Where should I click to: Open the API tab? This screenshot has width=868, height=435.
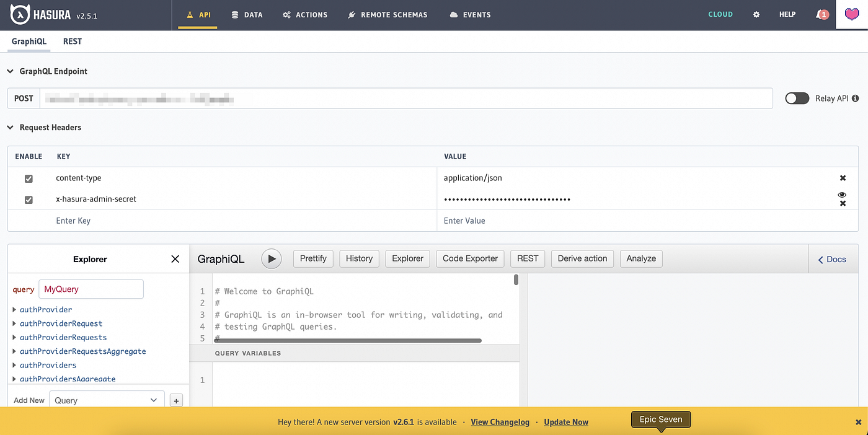point(198,15)
